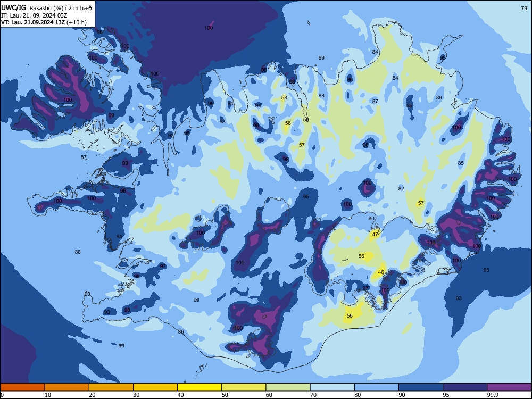Click the orange 10–20 legend swatch
532x399 pixels.
tap(67, 387)
